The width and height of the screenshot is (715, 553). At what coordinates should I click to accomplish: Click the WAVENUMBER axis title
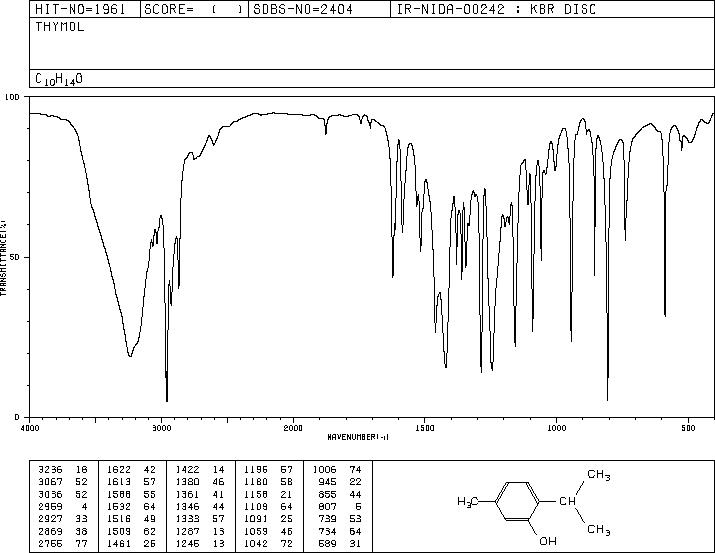(x=358, y=437)
